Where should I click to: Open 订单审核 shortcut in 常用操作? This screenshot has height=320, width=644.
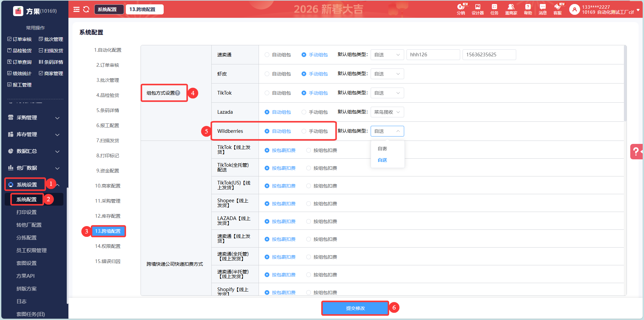(x=19, y=39)
